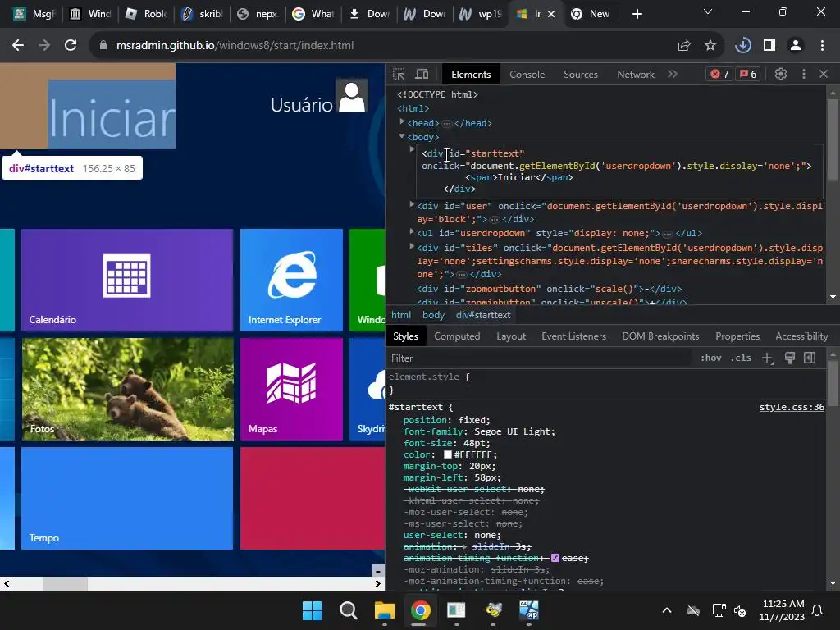Open the Windows Start button
This screenshot has width=840, height=630.
pos(312,610)
